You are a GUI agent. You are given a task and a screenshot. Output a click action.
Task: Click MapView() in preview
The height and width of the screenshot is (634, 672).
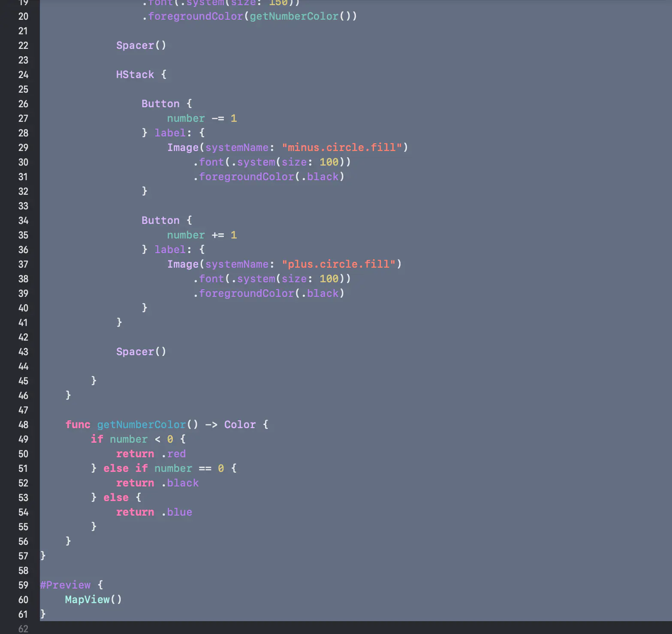click(x=93, y=600)
